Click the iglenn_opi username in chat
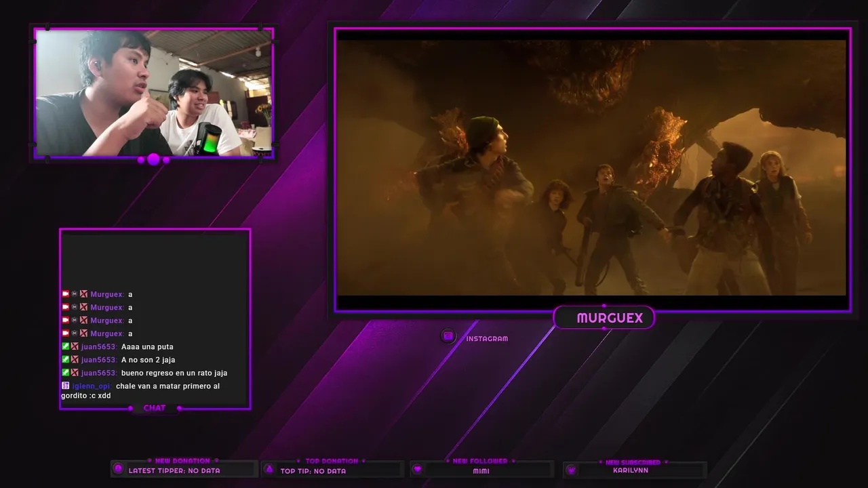Screen dimensions: 868x488 92,386
